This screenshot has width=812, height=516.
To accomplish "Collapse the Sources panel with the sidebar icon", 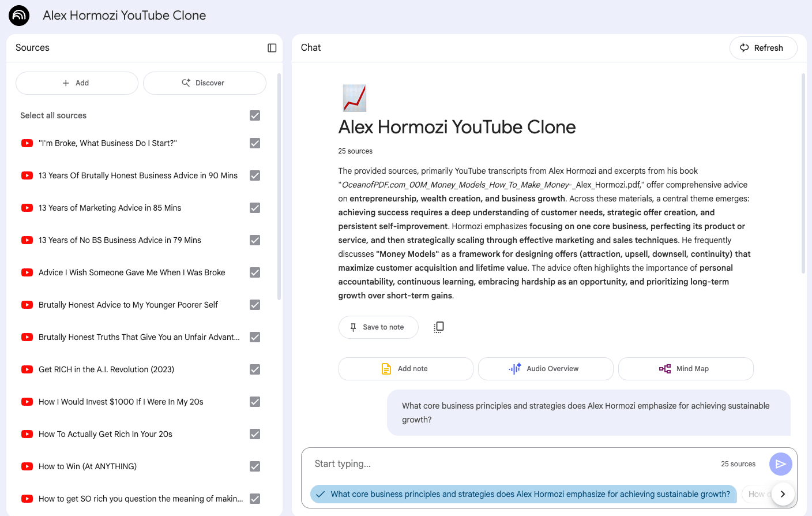I will click(x=272, y=48).
